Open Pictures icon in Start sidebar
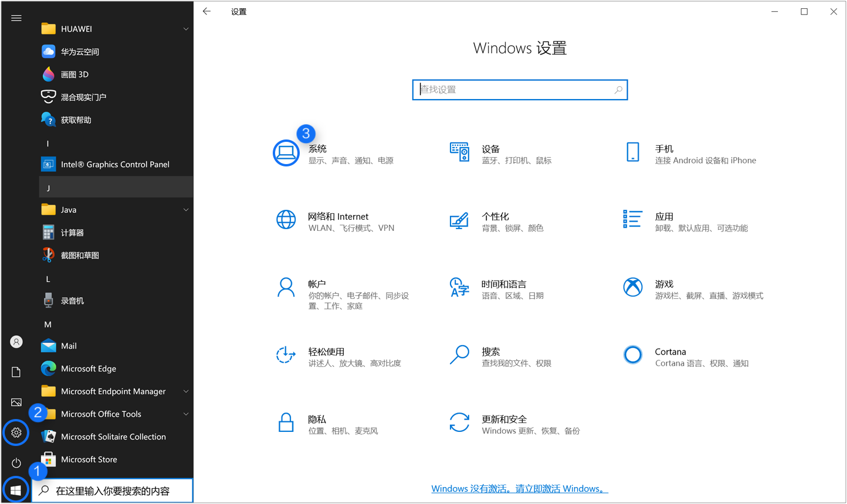This screenshot has width=847, height=504. [x=16, y=403]
